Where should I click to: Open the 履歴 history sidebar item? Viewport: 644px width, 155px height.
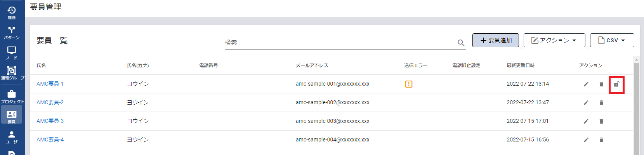[12, 12]
